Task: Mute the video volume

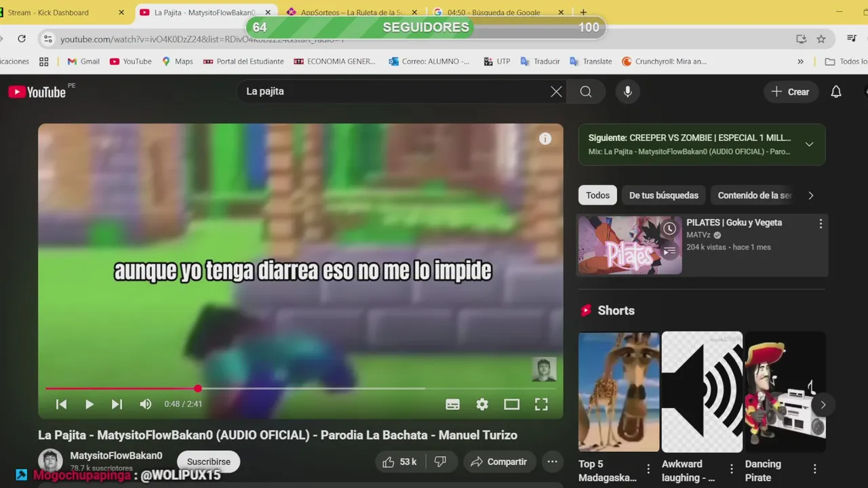Action: pos(145,405)
